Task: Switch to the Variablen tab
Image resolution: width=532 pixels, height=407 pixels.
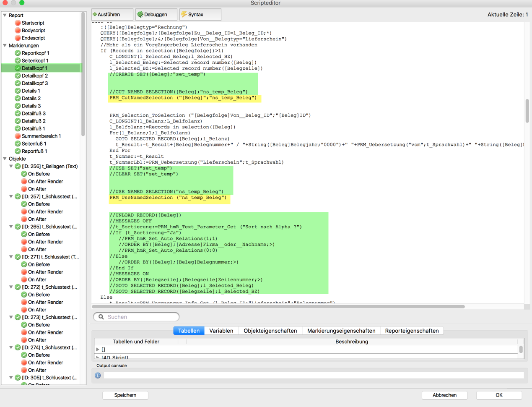Action: (x=221, y=331)
